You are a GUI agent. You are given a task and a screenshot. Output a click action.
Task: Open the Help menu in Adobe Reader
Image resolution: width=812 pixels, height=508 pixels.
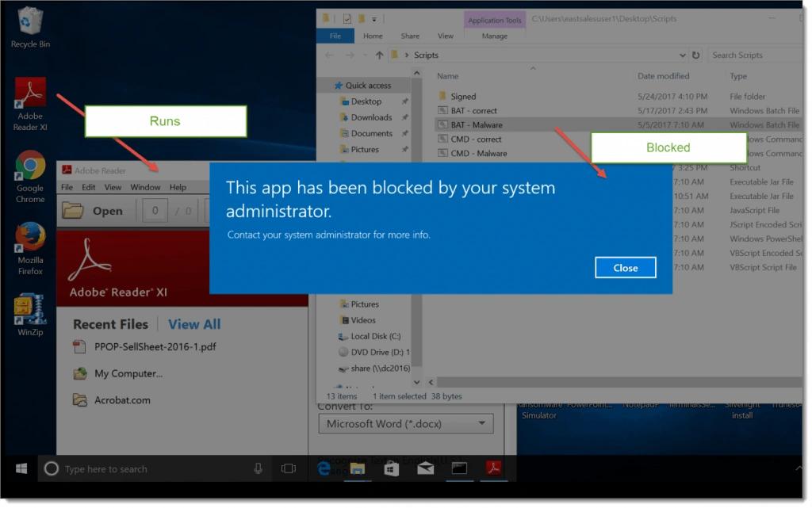click(178, 187)
